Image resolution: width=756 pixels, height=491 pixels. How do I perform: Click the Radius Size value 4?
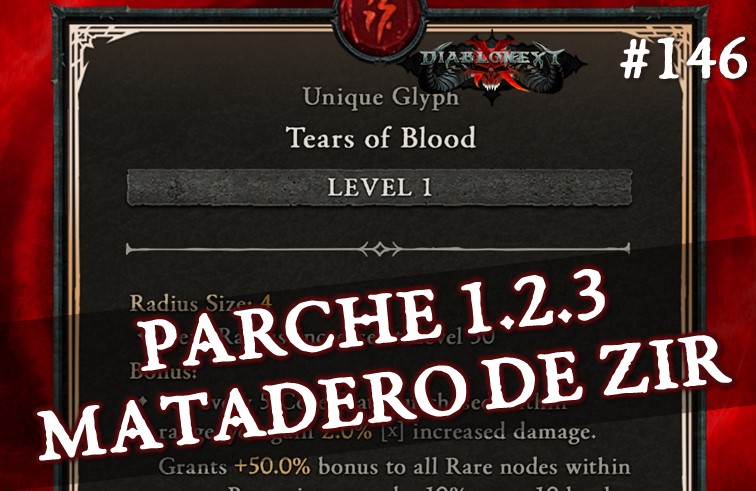pyautogui.click(x=266, y=303)
